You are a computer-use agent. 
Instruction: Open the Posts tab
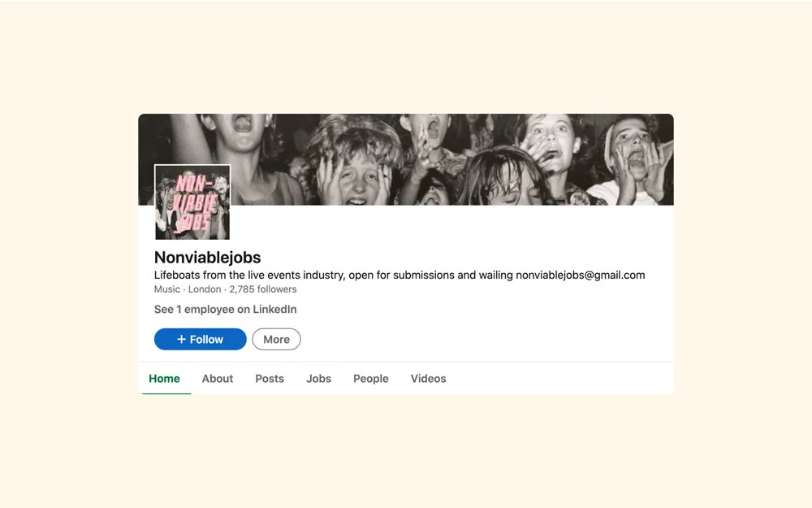tap(270, 379)
